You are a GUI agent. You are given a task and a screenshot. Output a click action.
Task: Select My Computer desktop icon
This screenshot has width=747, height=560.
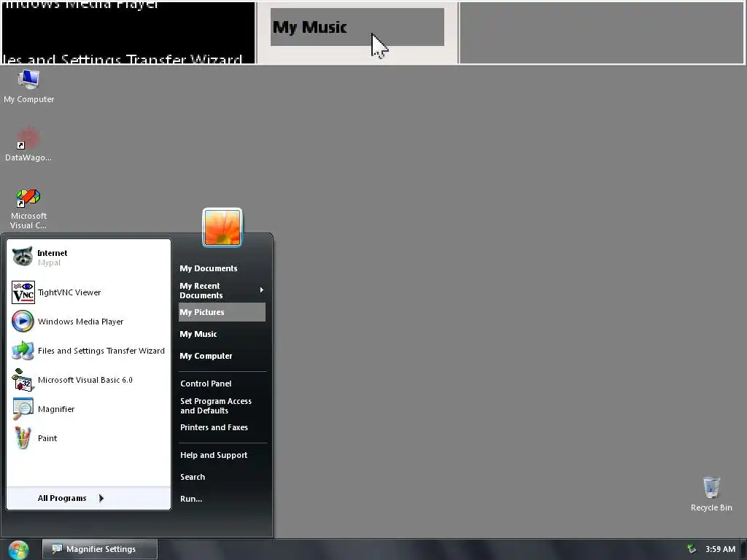[28, 79]
